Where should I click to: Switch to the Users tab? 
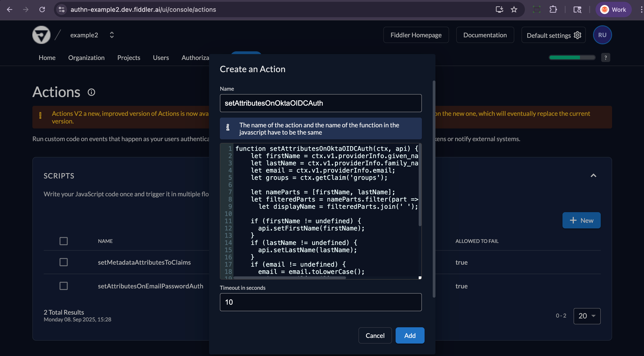[161, 58]
